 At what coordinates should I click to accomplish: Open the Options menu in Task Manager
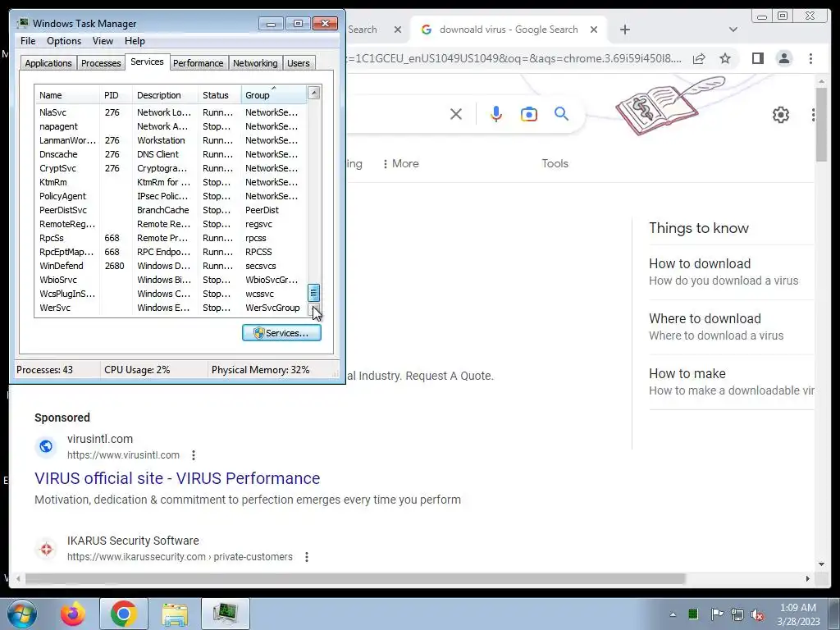tap(64, 41)
